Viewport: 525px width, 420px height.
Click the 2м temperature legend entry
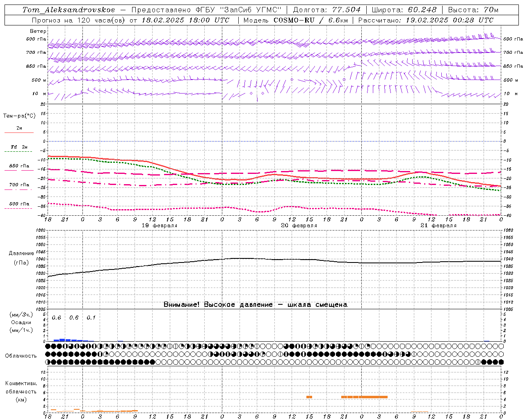(x=19, y=128)
